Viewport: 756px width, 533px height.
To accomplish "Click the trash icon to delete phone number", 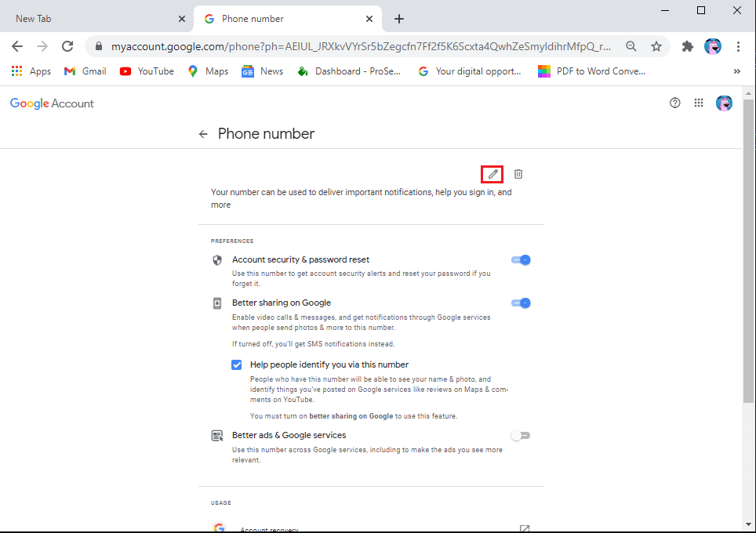I will coord(518,173).
